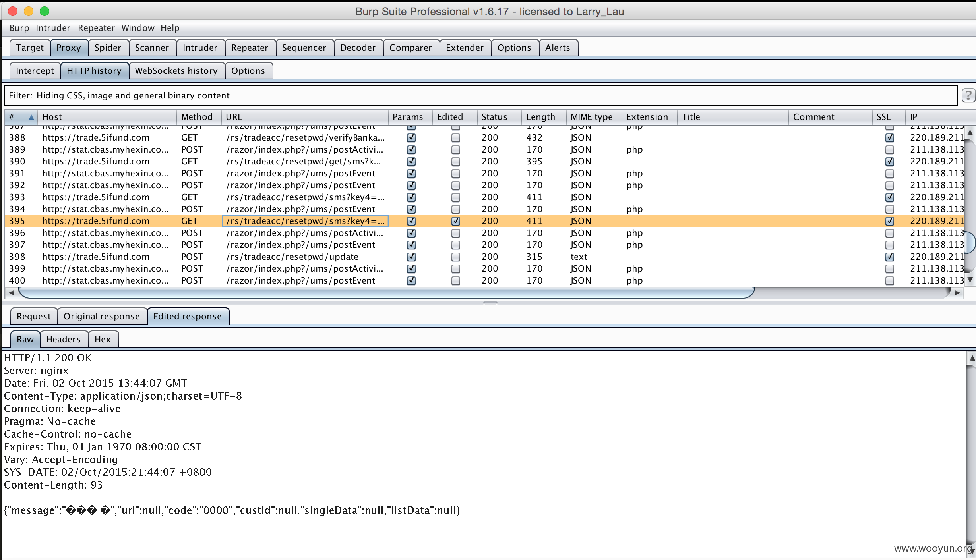Show the Request tab
The height and width of the screenshot is (560, 976).
point(34,316)
